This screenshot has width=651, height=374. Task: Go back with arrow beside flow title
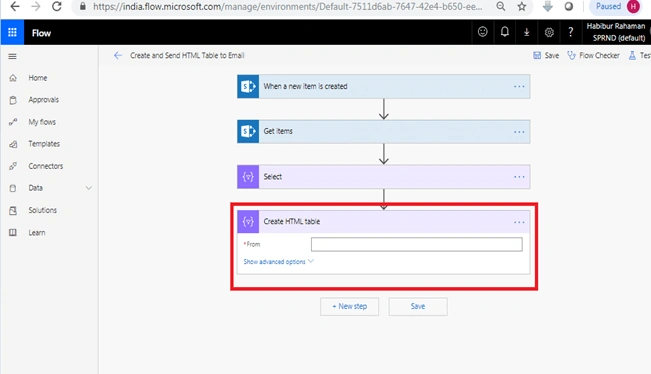click(118, 56)
